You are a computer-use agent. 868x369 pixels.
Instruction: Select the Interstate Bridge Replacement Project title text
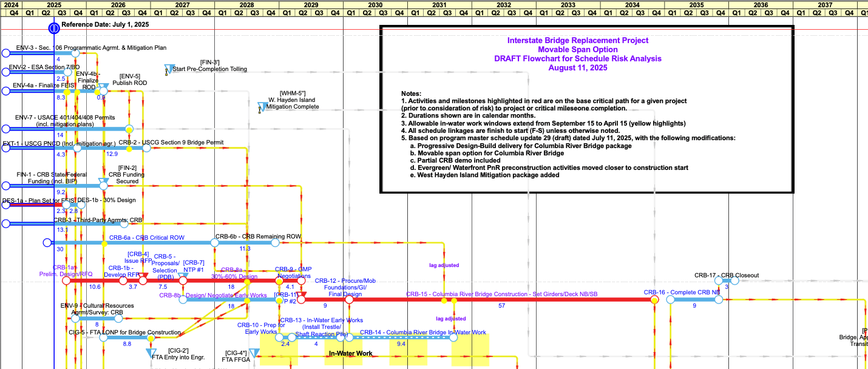pos(577,40)
